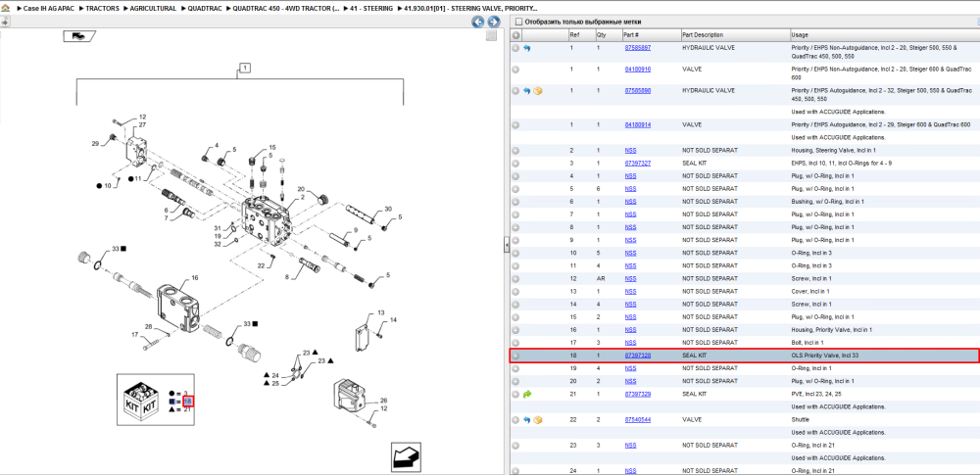980x475 pixels.
Task: Collapse the panel with the splitter arrow
Action: click(507, 246)
